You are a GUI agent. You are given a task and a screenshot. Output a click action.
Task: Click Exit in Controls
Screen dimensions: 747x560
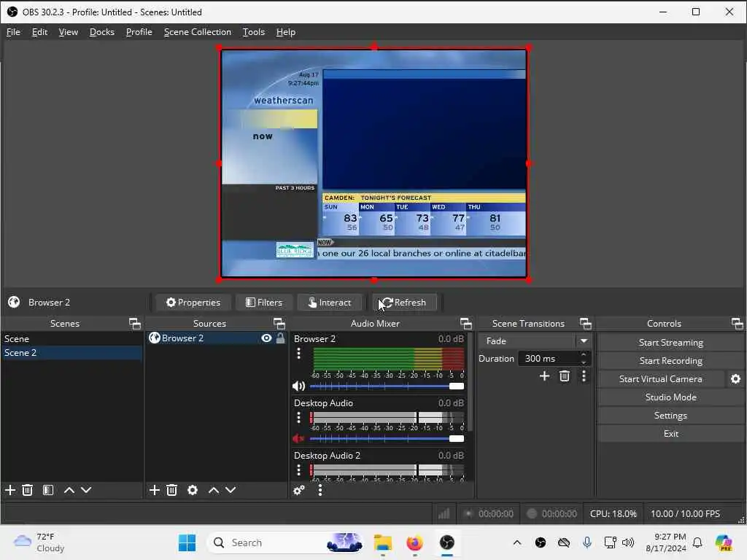click(x=670, y=434)
